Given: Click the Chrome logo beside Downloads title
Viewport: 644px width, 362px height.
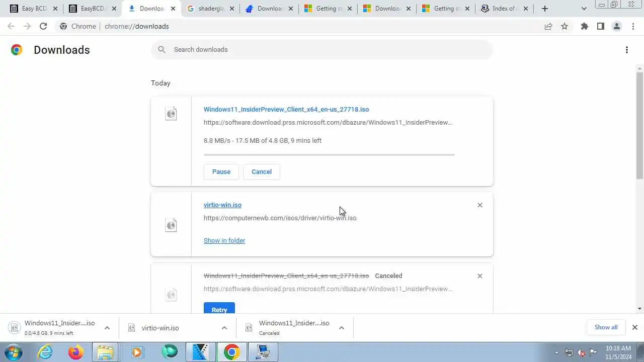Looking at the screenshot, I should [17, 50].
